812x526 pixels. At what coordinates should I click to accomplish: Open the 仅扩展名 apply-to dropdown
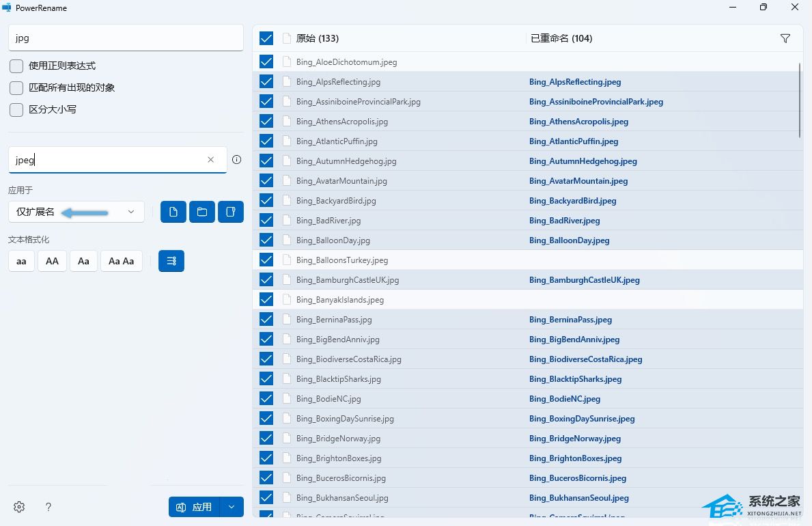pyautogui.click(x=76, y=212)
